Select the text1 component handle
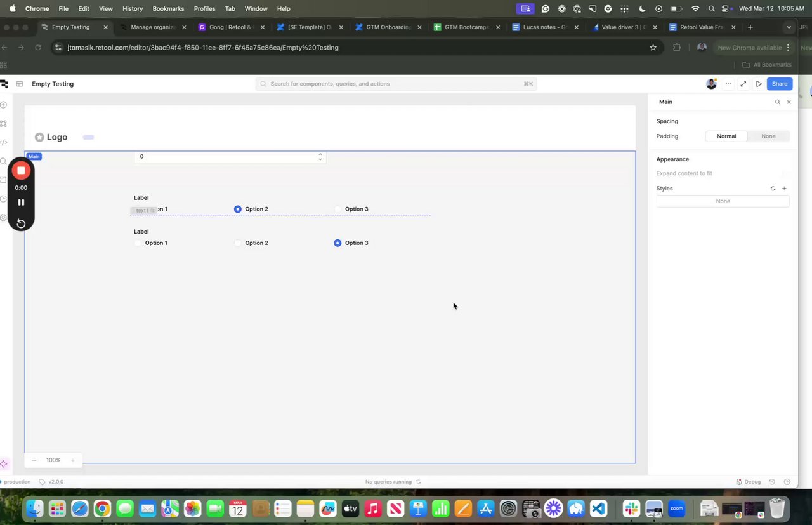The height and width of the screenshot is (525, 812). [x=144, y=211]
